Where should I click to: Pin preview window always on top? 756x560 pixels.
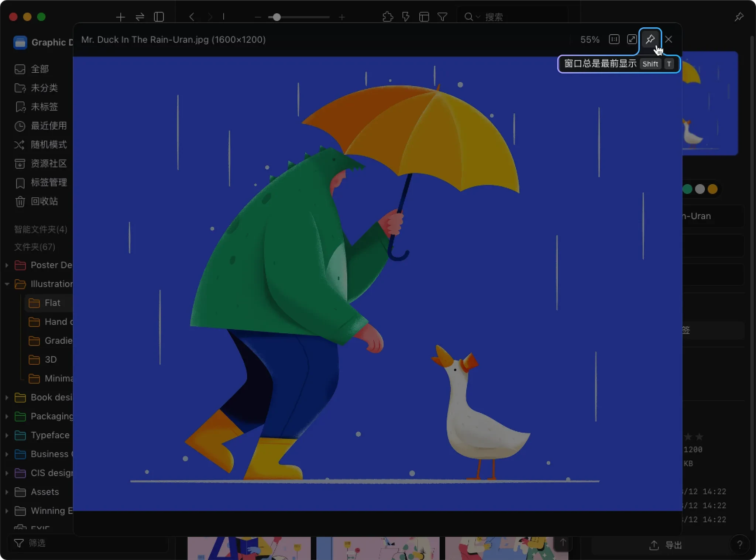650,39
